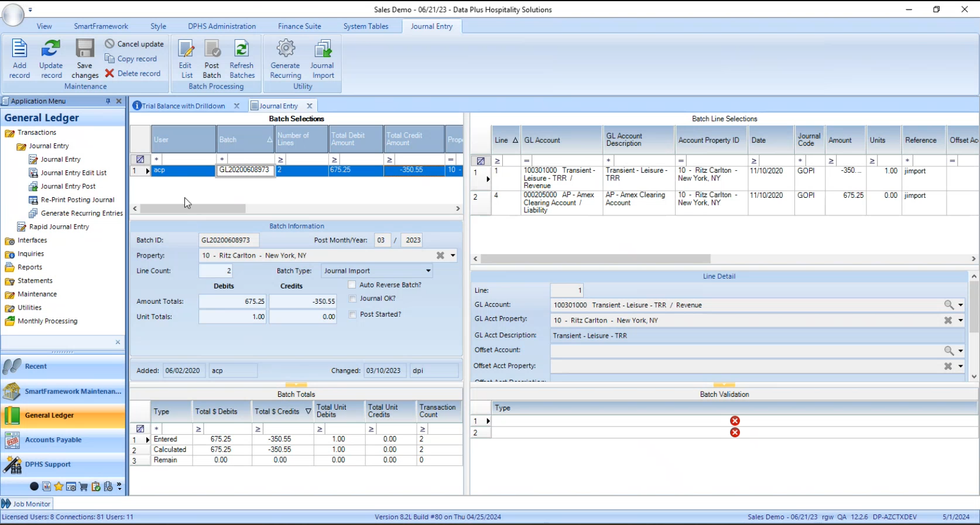Screen dimensions: 980x525
Task: Click the GL Account search magnifier icon
Action: pos(948,305)
